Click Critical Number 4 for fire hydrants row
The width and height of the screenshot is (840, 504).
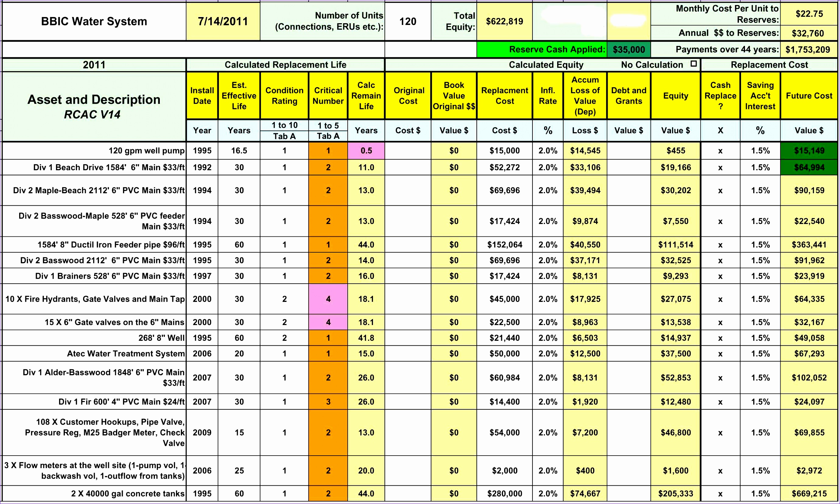(x=328, y=299)
